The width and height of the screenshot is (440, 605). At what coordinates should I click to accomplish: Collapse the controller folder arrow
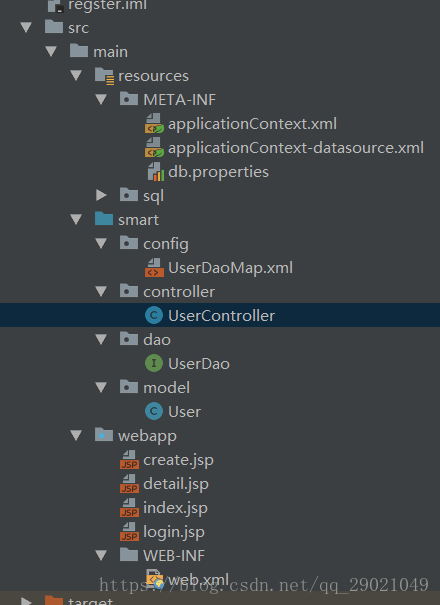(101, 291)
